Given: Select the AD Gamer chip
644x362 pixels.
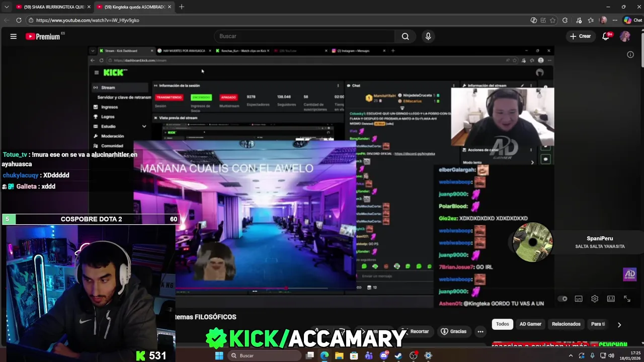Looking at the screenshot, I should pyautogui.click(x=530, y=324).
